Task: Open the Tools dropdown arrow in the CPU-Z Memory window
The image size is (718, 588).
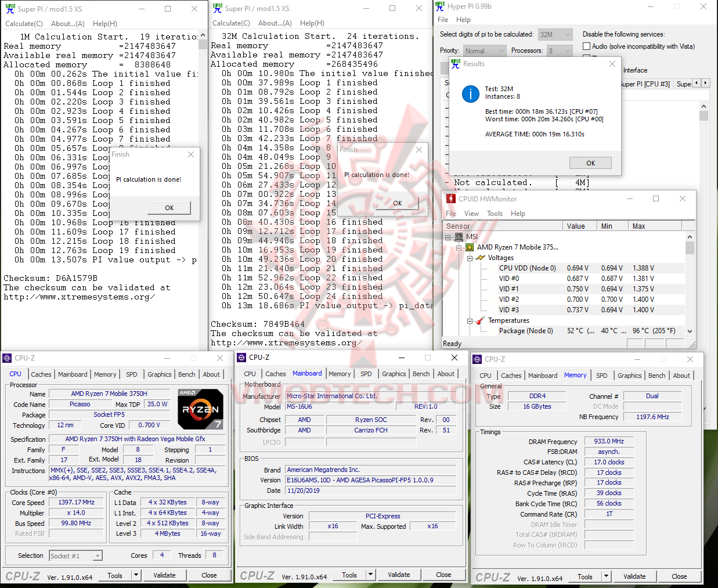Action: coord(607,576)
